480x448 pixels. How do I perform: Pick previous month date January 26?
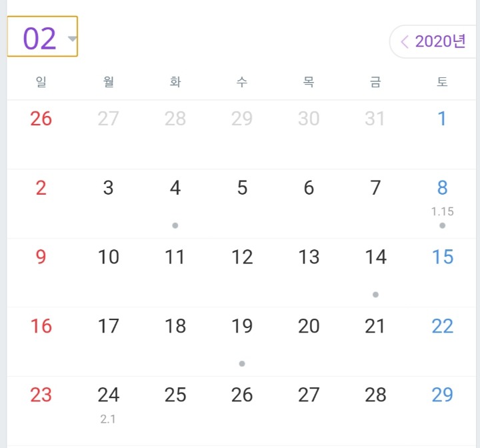[x=41, y=119]
